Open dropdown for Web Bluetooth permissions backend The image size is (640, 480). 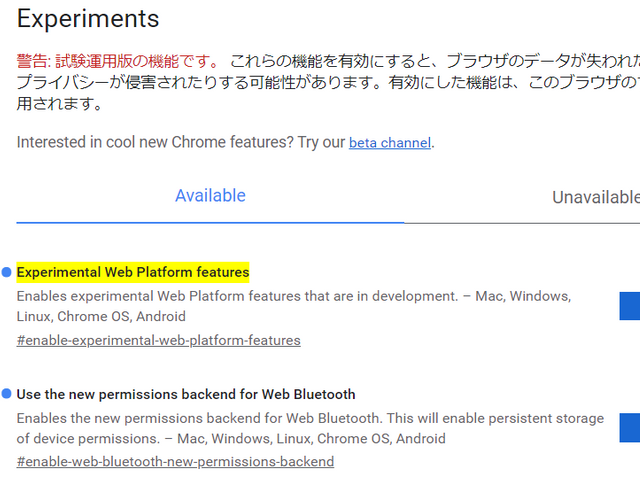click(630, 428)
